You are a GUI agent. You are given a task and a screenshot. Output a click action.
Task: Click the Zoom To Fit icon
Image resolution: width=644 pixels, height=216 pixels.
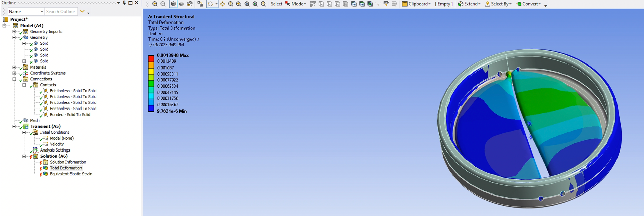point(247,4)
